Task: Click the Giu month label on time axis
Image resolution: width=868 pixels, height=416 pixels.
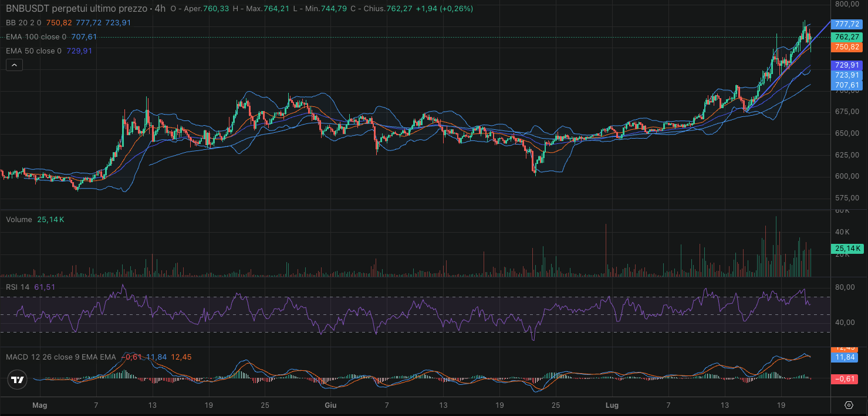Action: click(330, 405)
